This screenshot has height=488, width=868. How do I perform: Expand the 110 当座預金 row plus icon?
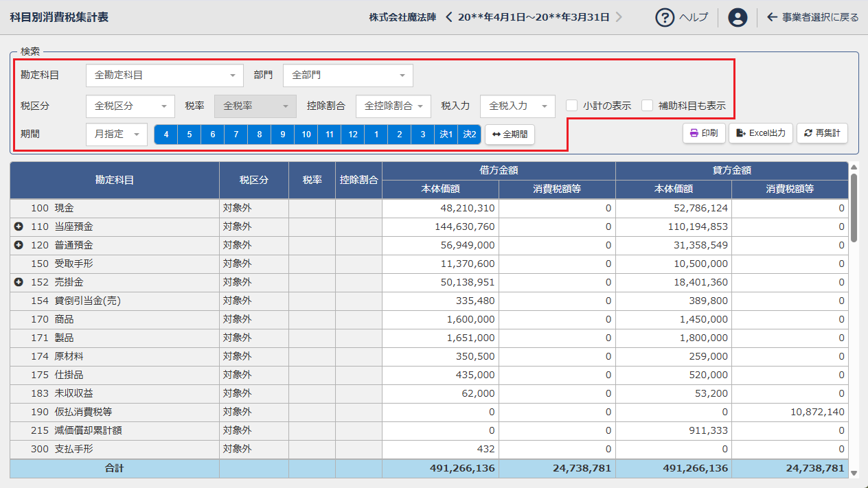tap(19, 226)
